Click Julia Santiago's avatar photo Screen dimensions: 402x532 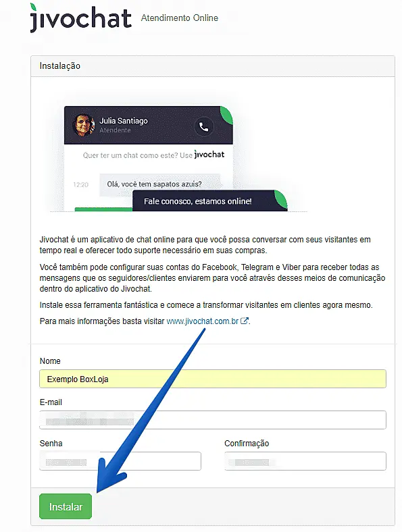pyautogui.click(x=84, y=125)
